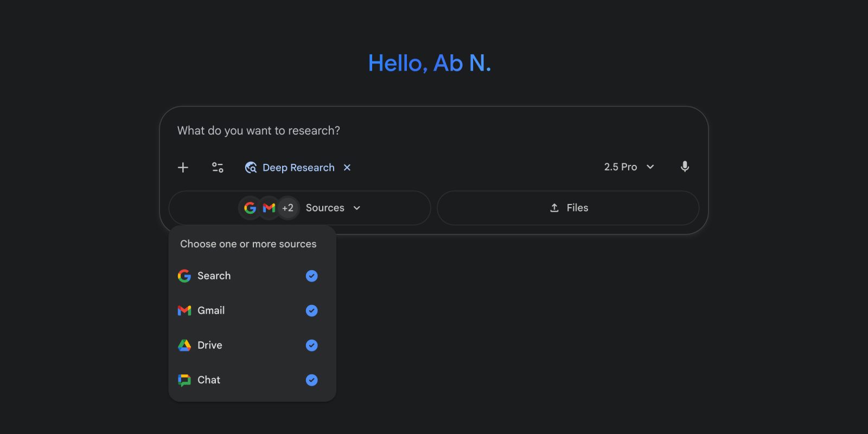The width and height of the screenshot is (868, 434).
Task: Select the Chat menu entry
Action: point(209,380)
